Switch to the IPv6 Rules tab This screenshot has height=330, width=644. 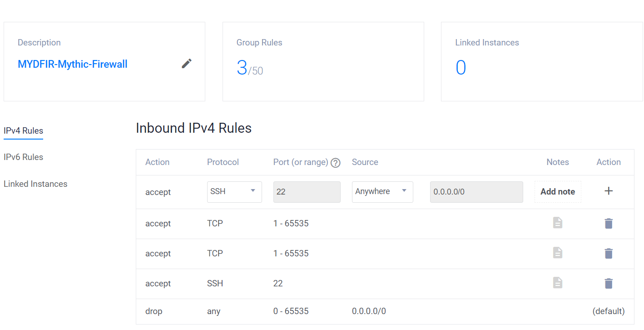pos(23,157)
